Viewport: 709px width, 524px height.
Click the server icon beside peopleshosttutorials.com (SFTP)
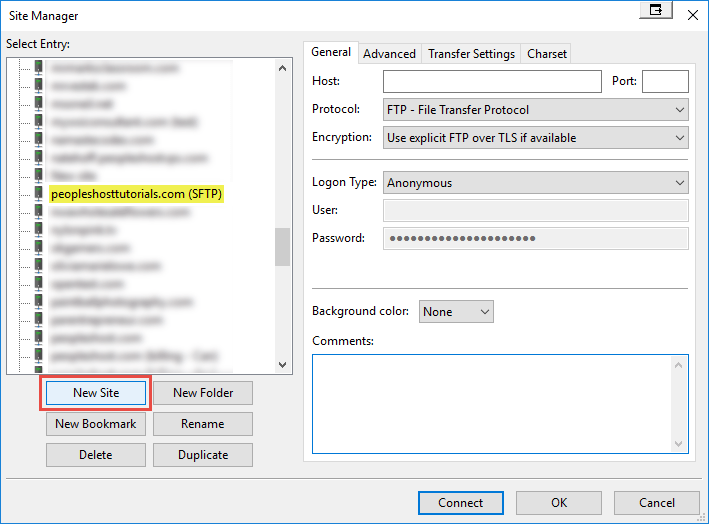point(39,194)
